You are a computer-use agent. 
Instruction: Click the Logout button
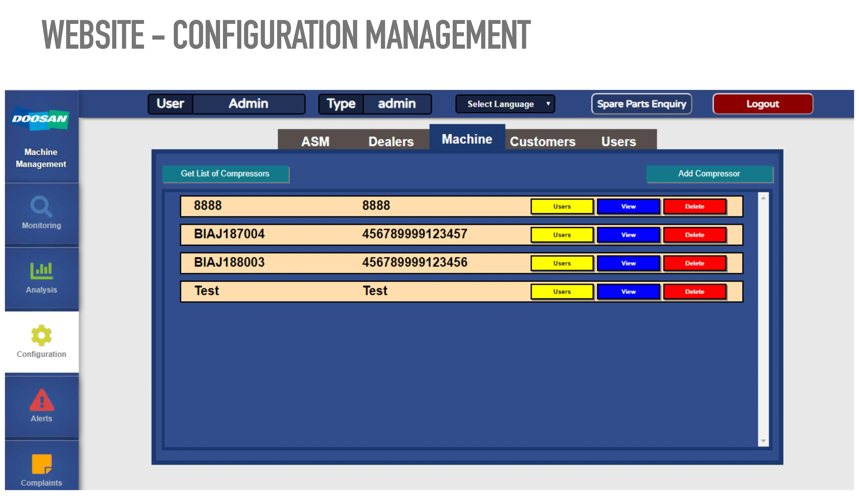tap(763, 104)
